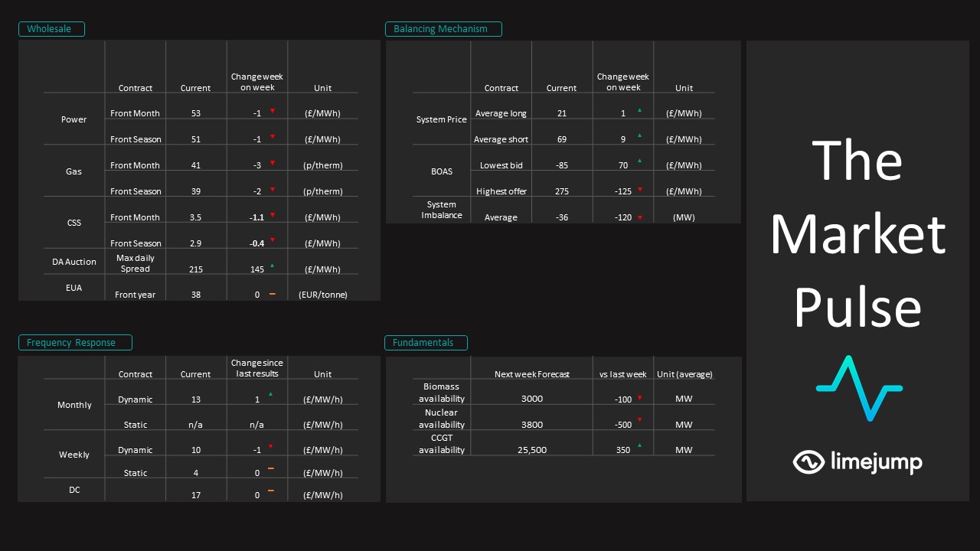Select the Monthly row label
This screenshot has height=551, width=980.
(x=74, y=405)
